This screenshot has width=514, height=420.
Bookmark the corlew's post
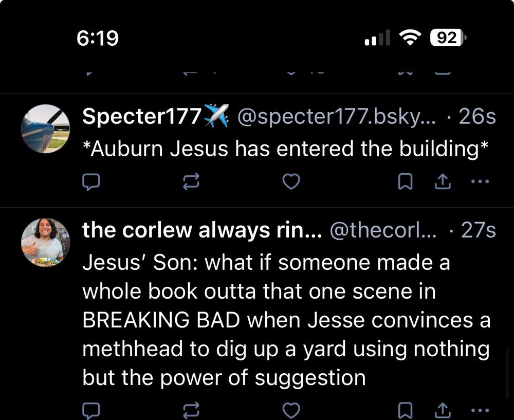coord(406,410)
